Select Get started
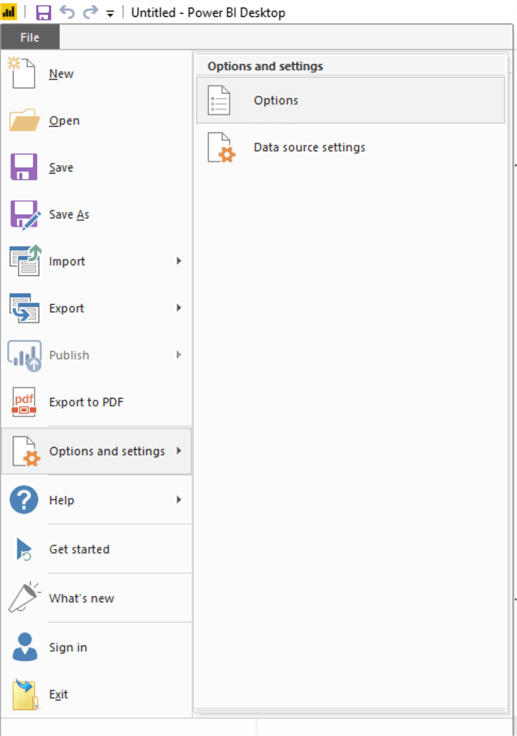Screen dimensions: 517x736 click(x=96, y=549)
